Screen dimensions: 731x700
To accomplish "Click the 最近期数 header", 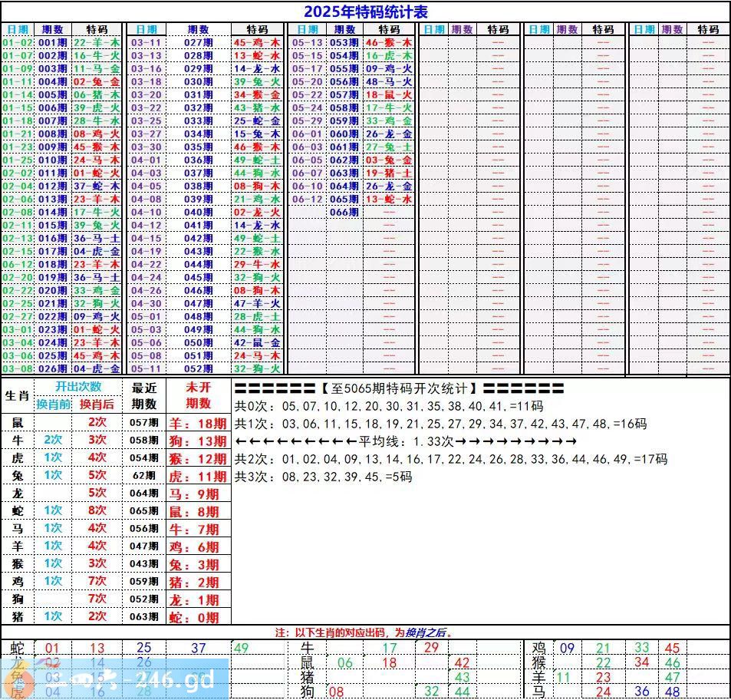I will (144, 396).
